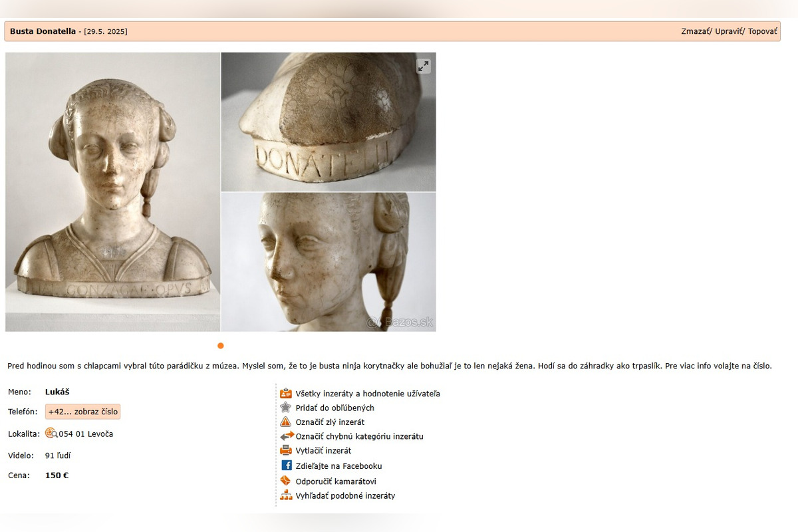
Task: Open Upraviť to edit the listing
Action: click(x=728, y=31)
